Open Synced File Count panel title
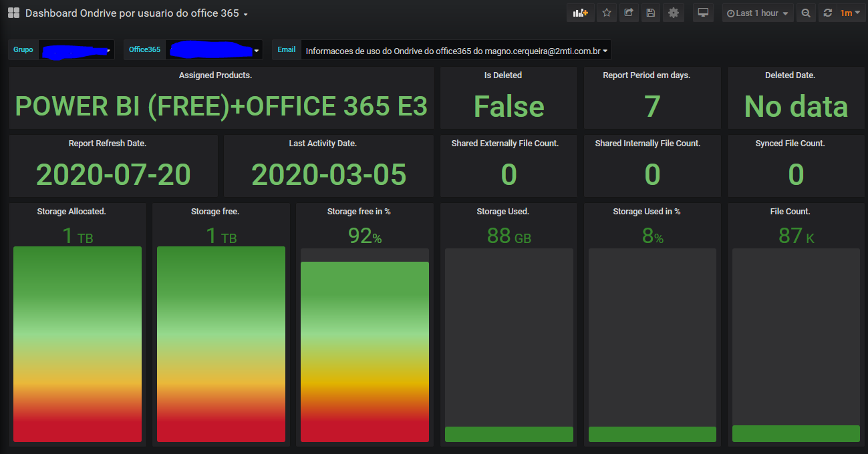Viewport: 868px width, 454px height. click(x=790, y=144)
